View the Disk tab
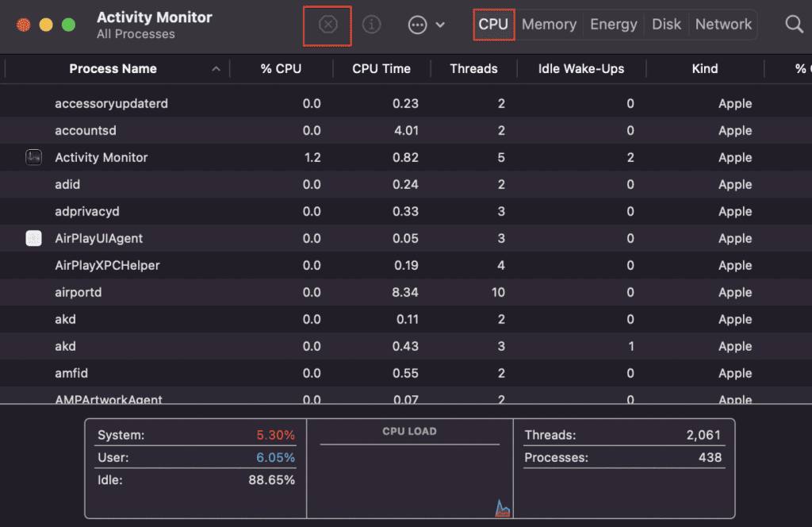 tap(666, 24)
